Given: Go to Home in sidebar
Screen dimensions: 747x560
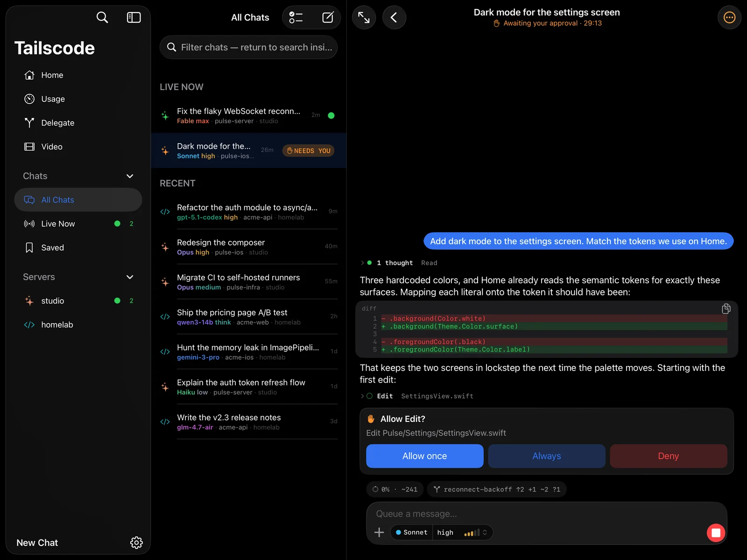Looking at the screenshot, I should [78, 75].
